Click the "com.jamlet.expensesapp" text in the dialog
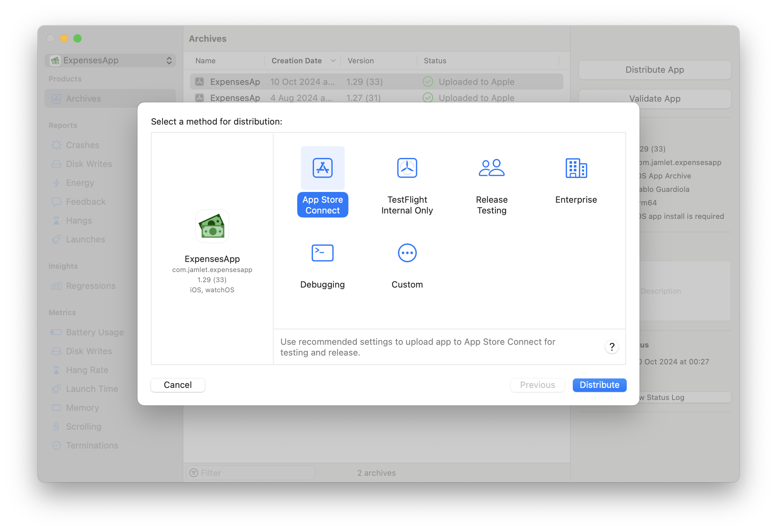Viewport: 777px width, 532px height. pos(212,270)
